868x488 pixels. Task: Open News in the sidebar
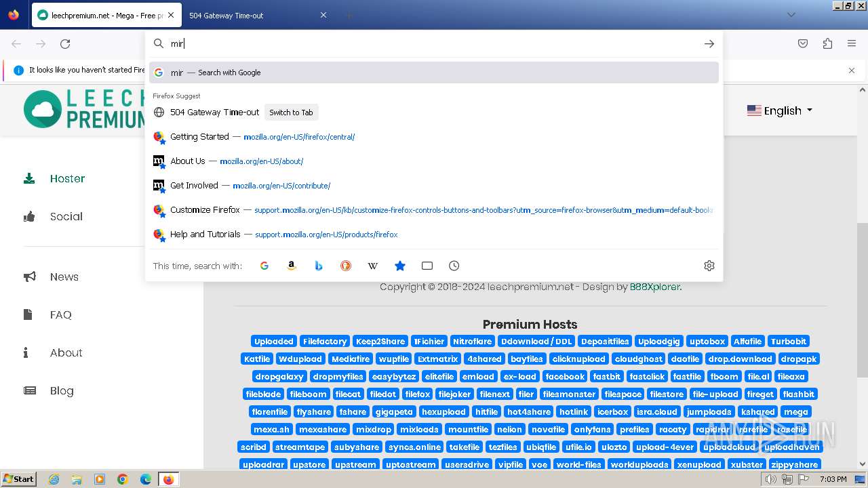coord(64,277)
